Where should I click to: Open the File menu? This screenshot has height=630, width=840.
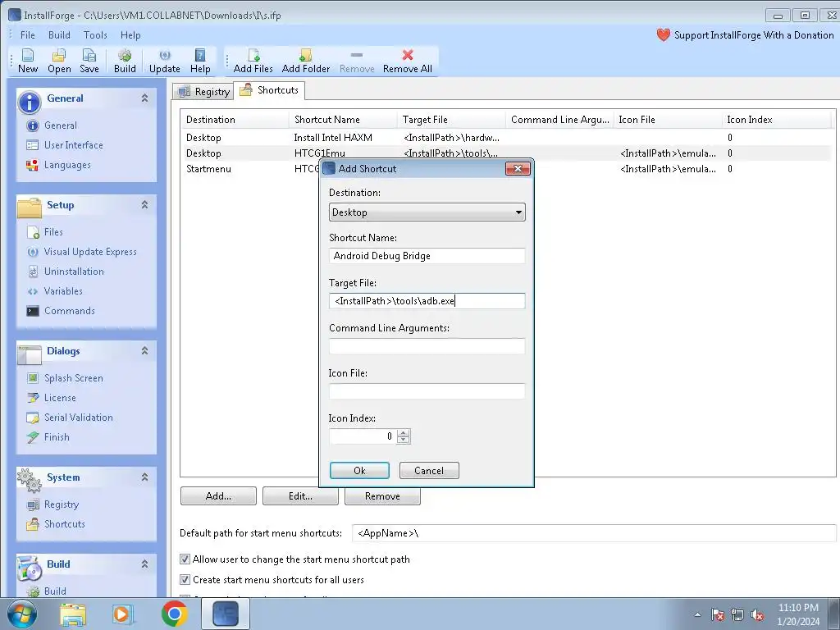pyautogui.click(x=27, y=35)
